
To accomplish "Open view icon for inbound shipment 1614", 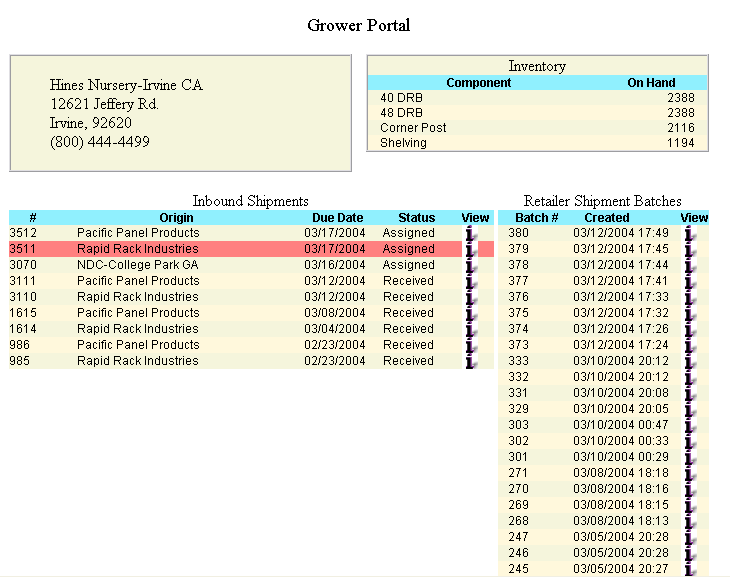I will [x=471, y=329].
